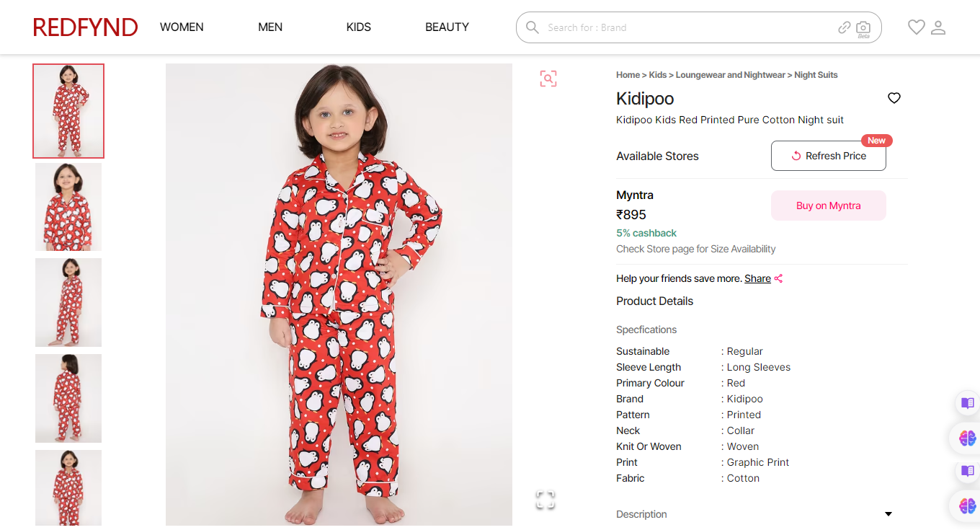The width and height of the screenshot is (980, 530).
Task: Click the camera image search icon
Action: [x=863, y=27]
